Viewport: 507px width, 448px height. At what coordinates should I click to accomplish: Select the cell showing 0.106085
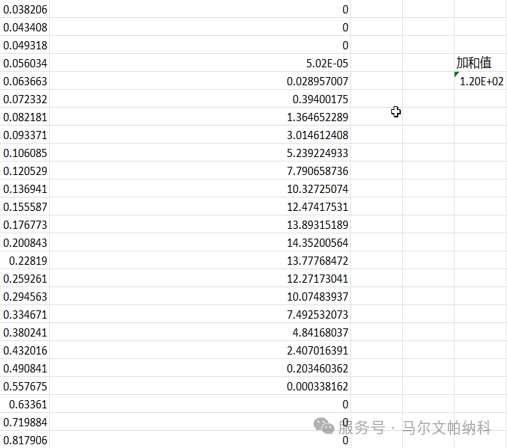coord(25,153)
